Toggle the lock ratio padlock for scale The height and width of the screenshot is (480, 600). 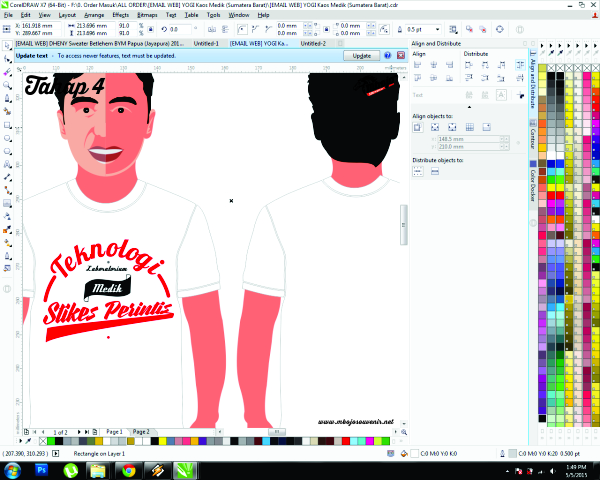click(x=151, y=29)
